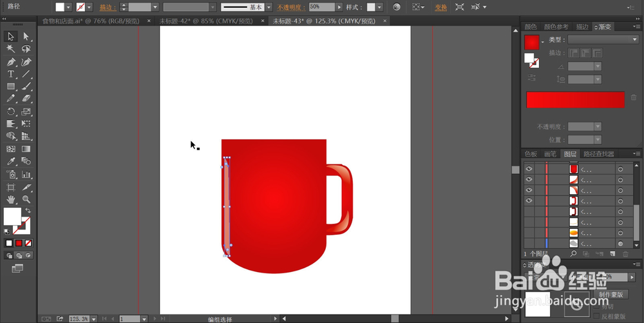
Task: Choose the Mesh tool
Action: click(11, 149)
